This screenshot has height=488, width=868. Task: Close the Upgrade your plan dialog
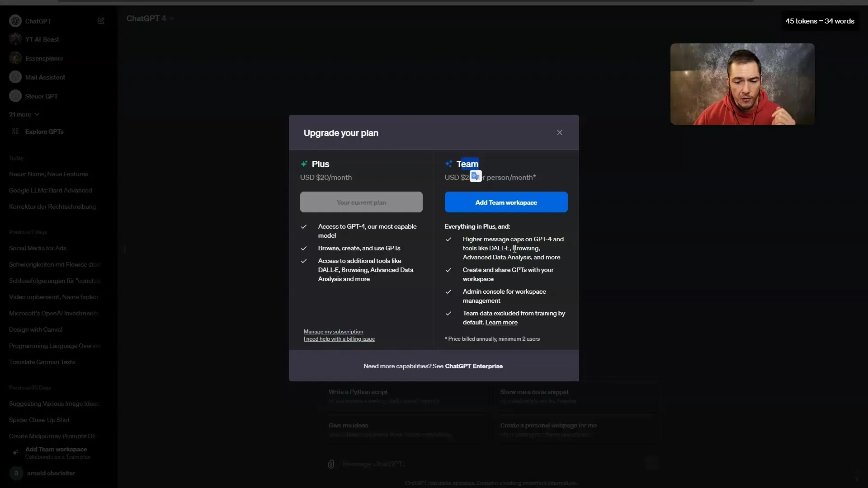560,132
